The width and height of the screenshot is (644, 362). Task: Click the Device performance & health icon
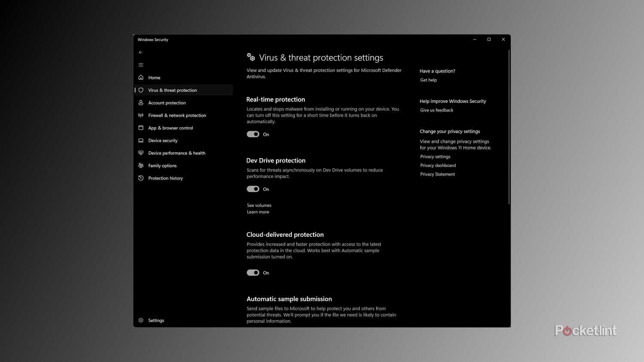pyautogui.click(x=141, y=153)
